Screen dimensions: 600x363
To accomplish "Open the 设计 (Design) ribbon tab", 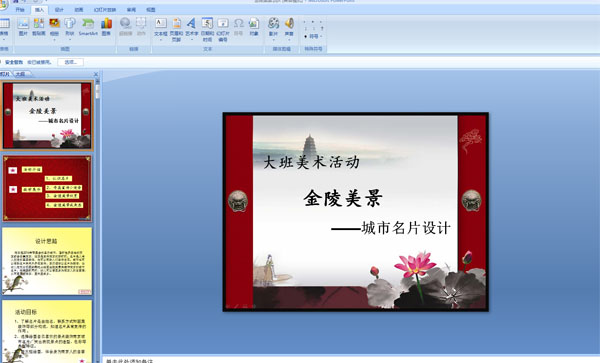I will [x=59, y=10].
